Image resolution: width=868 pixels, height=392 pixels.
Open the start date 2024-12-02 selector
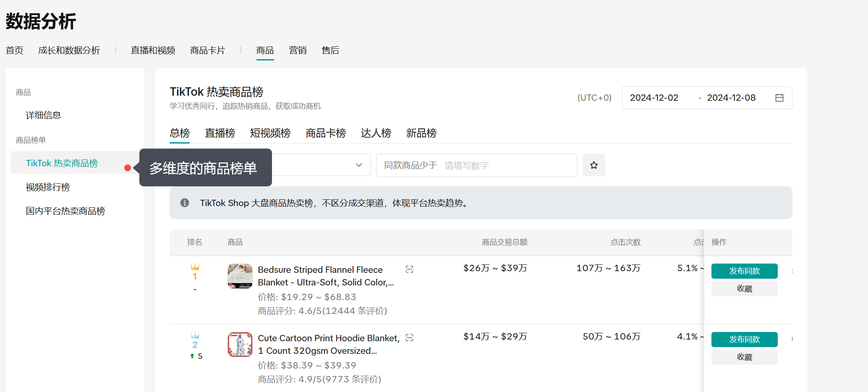coord(654,98)
